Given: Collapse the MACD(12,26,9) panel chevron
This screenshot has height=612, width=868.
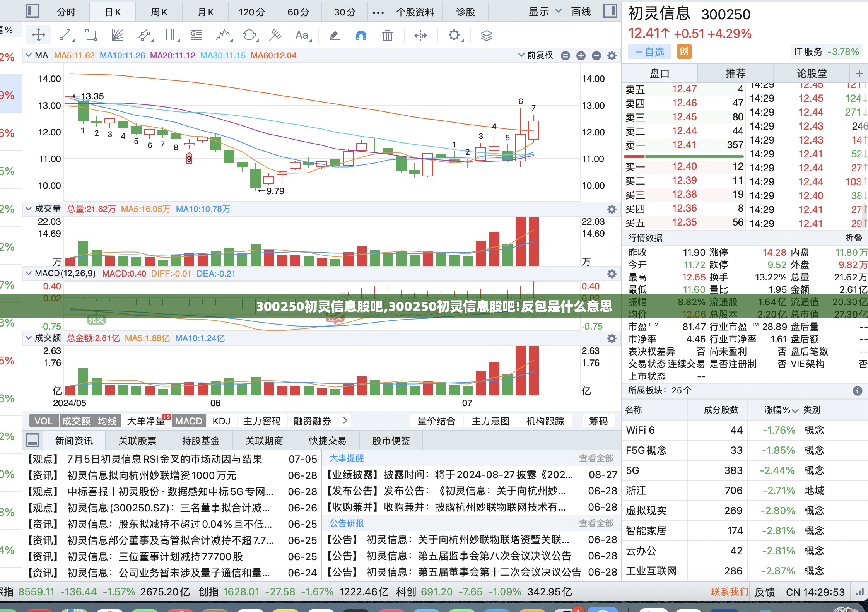Looking at the screenshot, I should point(28,274).
